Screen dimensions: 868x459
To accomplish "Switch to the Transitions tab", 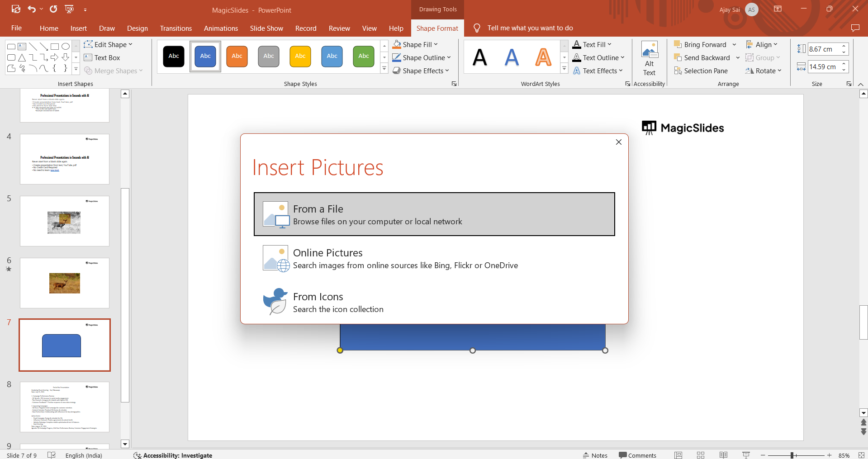I will click(x=175, y=28).
